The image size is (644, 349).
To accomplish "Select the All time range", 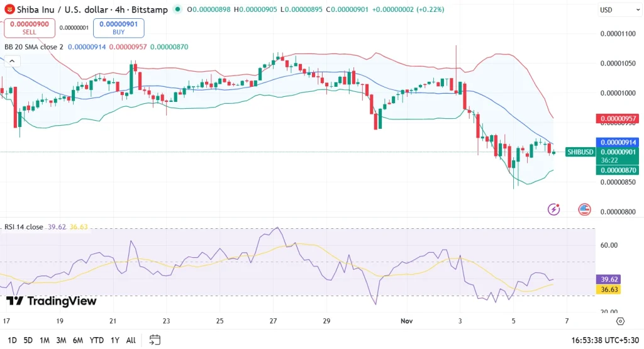I will pyautogui.click(x=131, y=340).
